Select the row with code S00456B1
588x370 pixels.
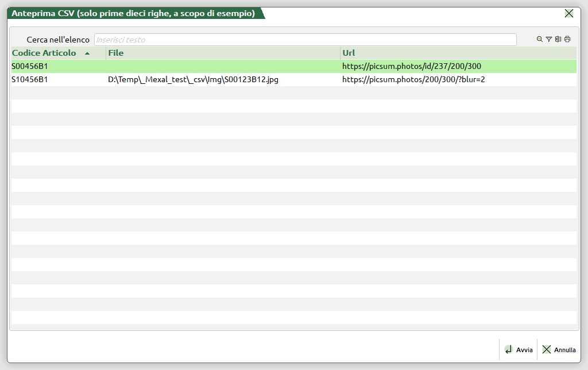click(30, 66)
